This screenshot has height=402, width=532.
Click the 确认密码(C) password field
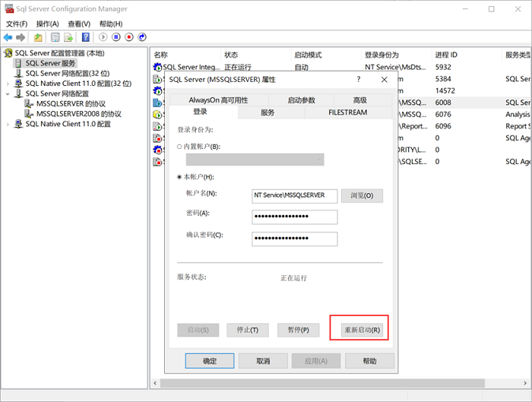pyautogui.click(x=295, y=239)
